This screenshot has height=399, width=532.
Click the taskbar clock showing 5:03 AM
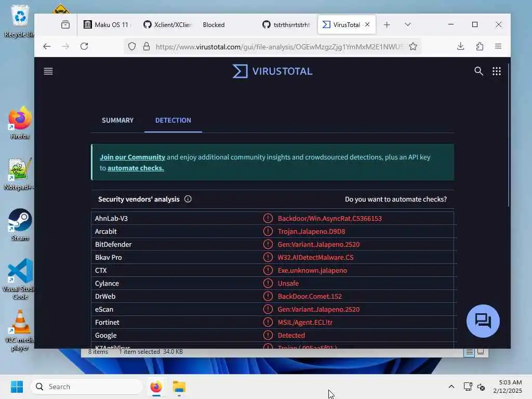508,387
